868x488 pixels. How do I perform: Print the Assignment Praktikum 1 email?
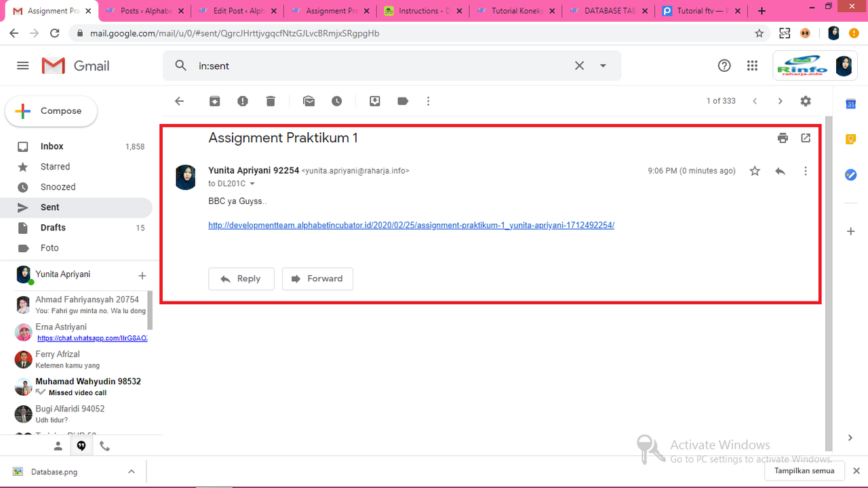[x=783, y=138]
